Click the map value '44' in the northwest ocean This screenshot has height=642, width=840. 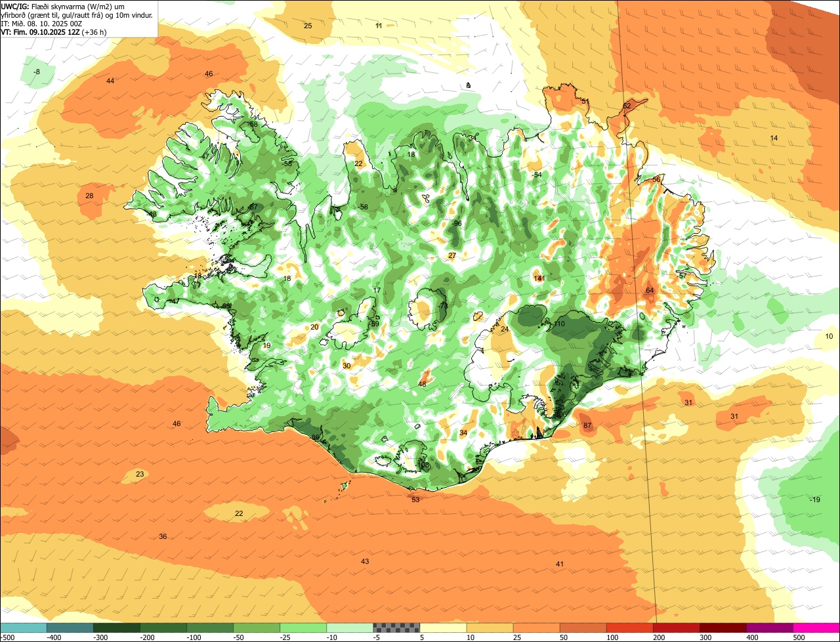click(110, 81)
